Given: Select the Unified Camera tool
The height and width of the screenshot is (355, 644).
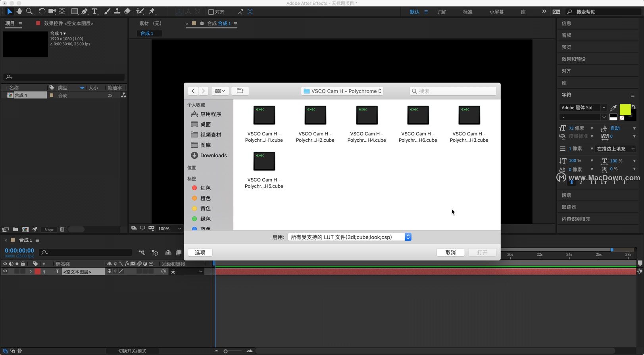Looking at the screenshot, I should (x=52, y=12).
